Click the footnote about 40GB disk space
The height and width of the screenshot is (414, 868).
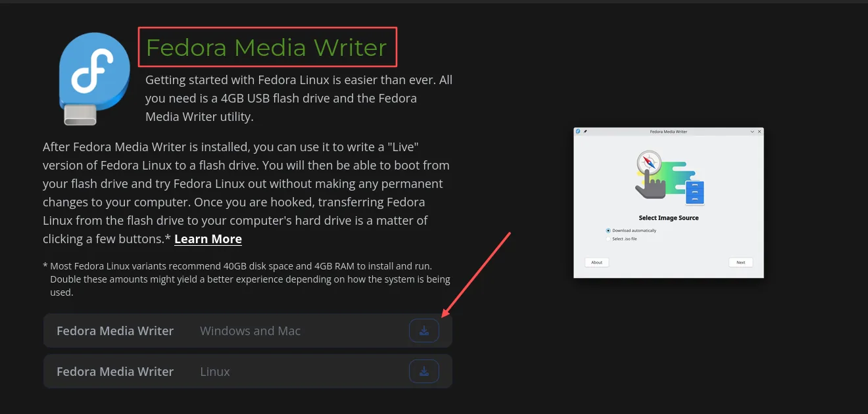tap(247, 279)
